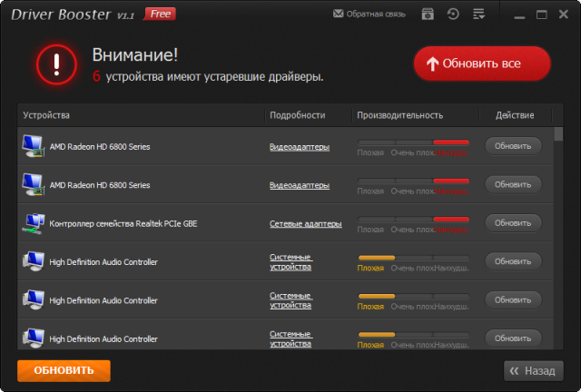Click the restore history circular arrow icon

point(453,15)
